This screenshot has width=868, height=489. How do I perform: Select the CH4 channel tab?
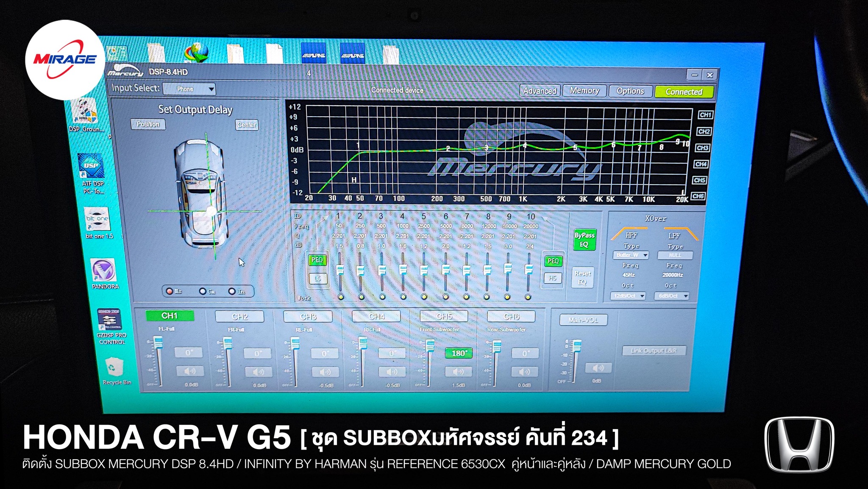376,316
